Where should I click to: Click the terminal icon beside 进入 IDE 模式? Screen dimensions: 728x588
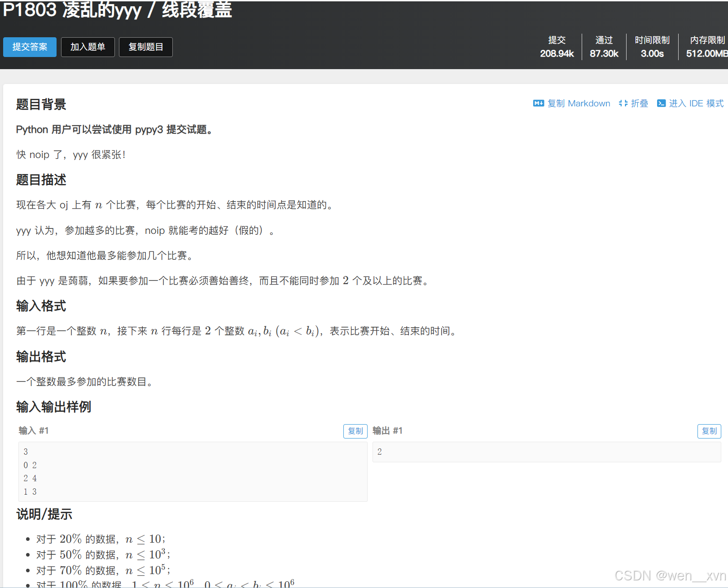point(661,103)
